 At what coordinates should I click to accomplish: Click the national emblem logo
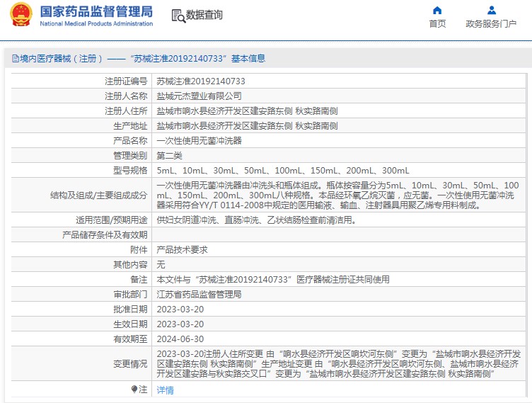21,15
